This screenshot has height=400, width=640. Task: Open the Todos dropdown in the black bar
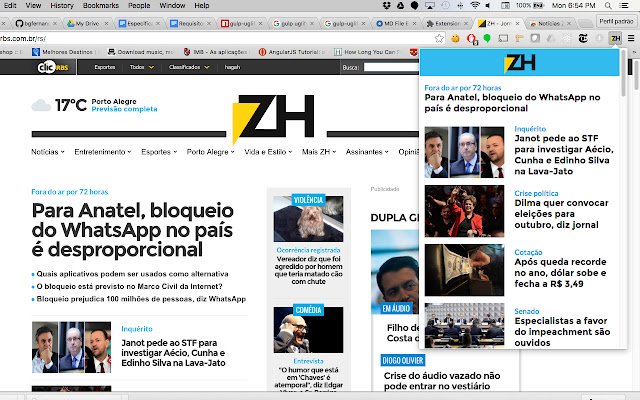point(142,67)
